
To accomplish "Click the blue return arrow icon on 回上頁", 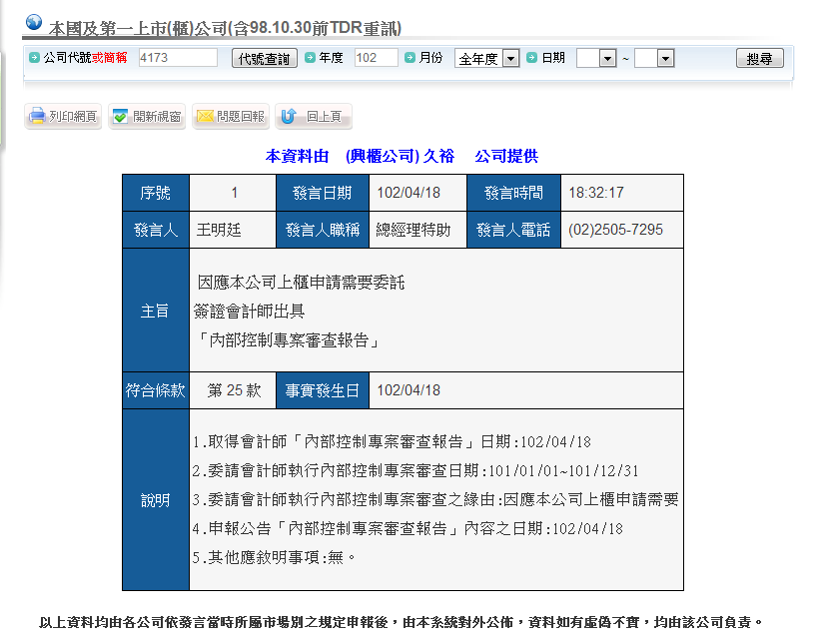I will tap(289, 116).
